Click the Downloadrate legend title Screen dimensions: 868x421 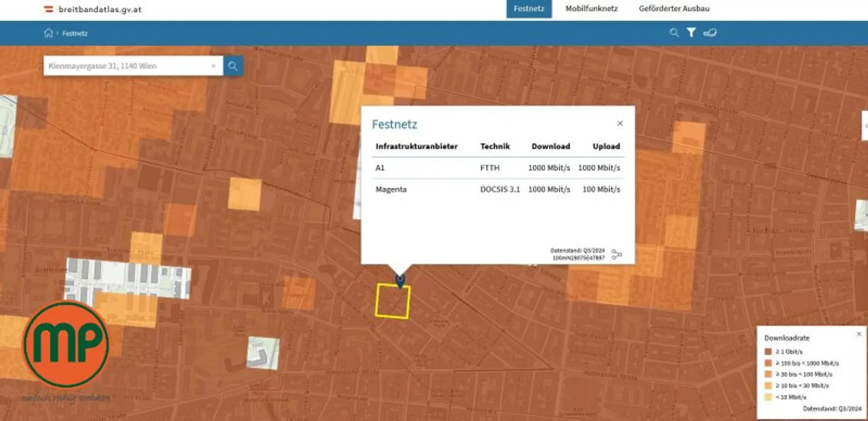[787, 338]
